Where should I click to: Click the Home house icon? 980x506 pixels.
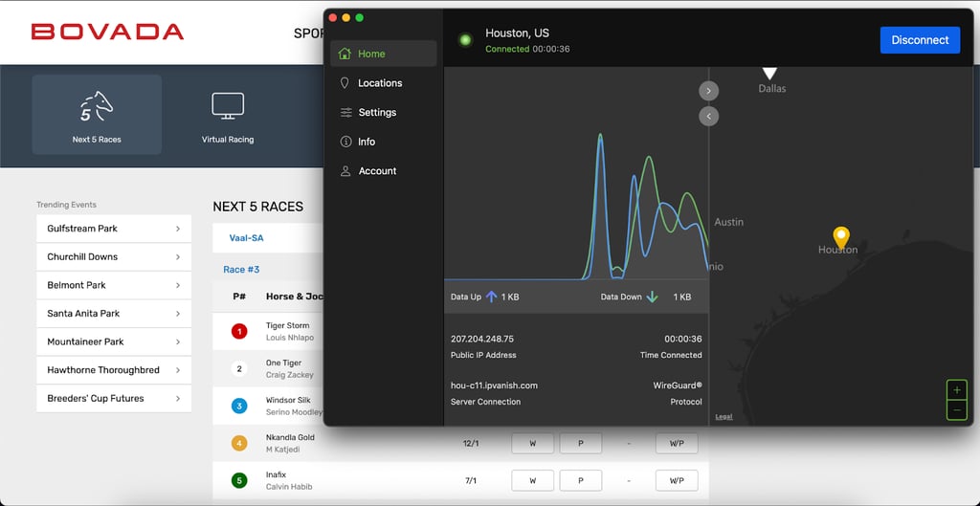[x=345, y=54]
